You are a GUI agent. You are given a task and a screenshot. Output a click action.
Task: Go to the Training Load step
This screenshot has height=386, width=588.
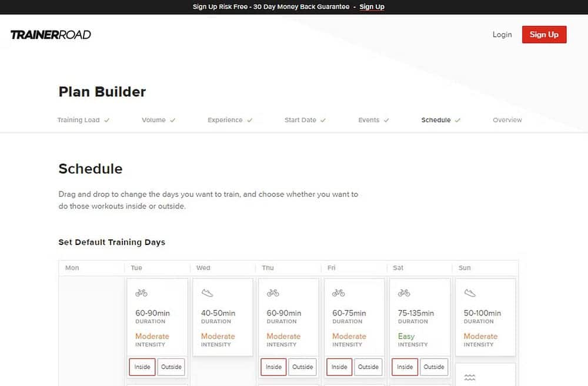click(78, 120)
